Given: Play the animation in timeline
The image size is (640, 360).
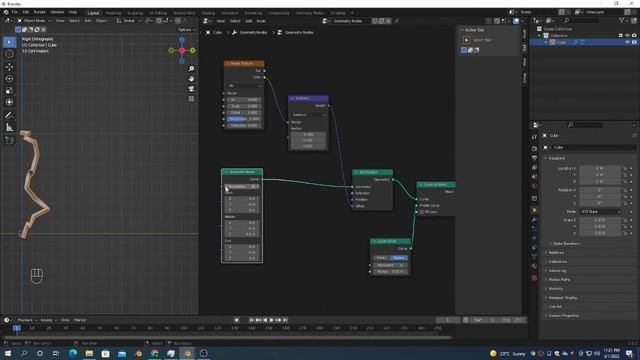Looking at the screenshot, I should [x=271, y=320].
